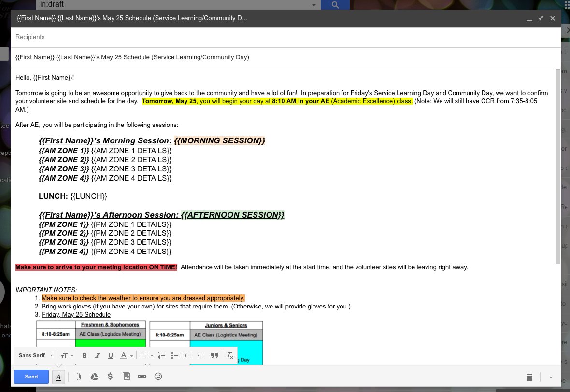Click the blue Send button
570x392 pixels.
tap(31, 377)
